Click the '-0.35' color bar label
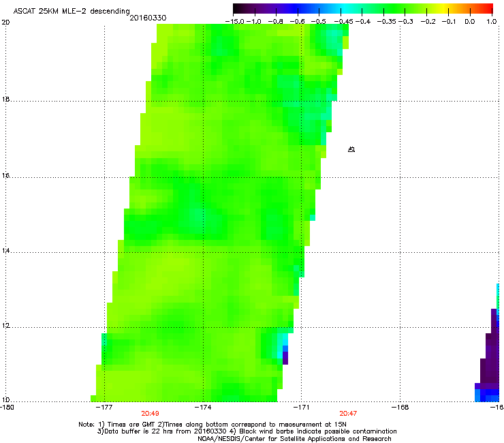This screenshot has height=443, width=504. (x=387, y=22)
